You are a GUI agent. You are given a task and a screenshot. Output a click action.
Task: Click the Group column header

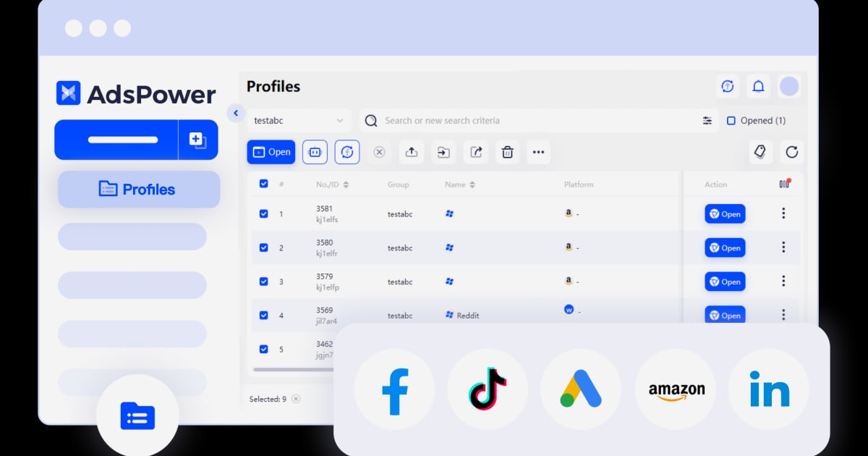[398, 185]
